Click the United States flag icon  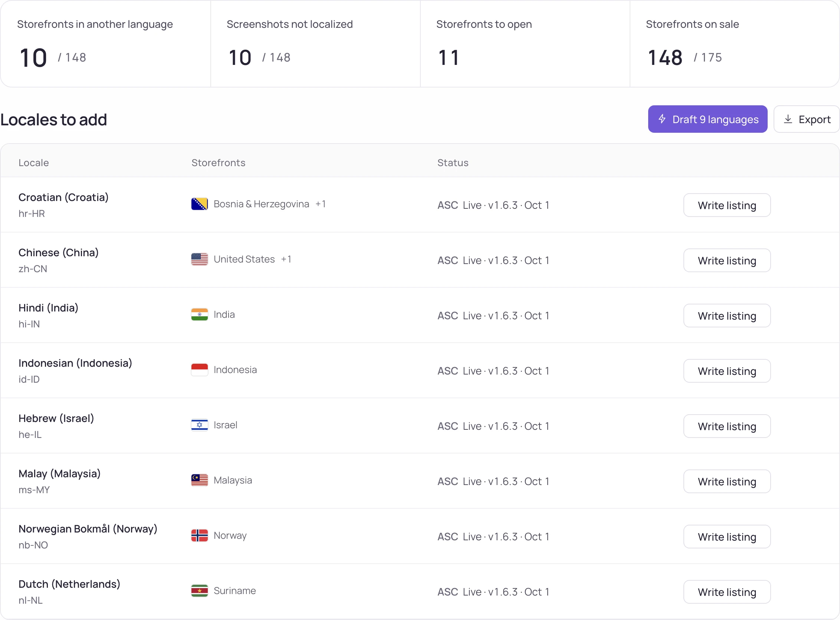[199, 259]
